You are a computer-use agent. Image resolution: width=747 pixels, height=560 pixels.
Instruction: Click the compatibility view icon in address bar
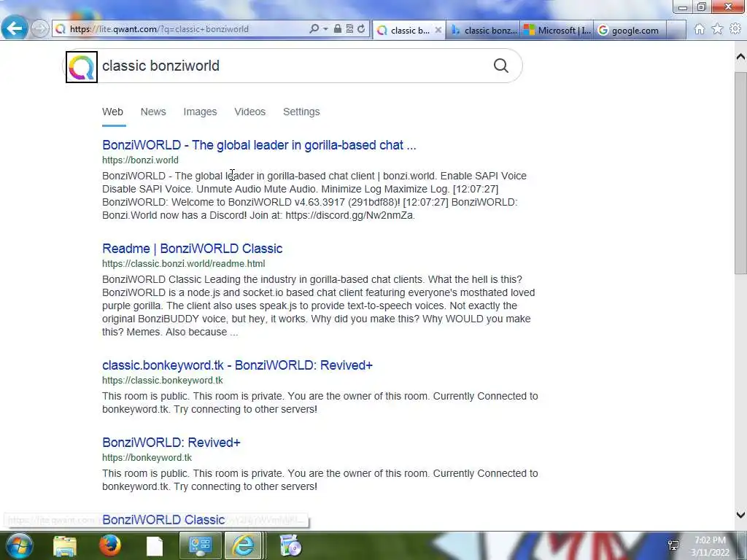click(349, 29)
